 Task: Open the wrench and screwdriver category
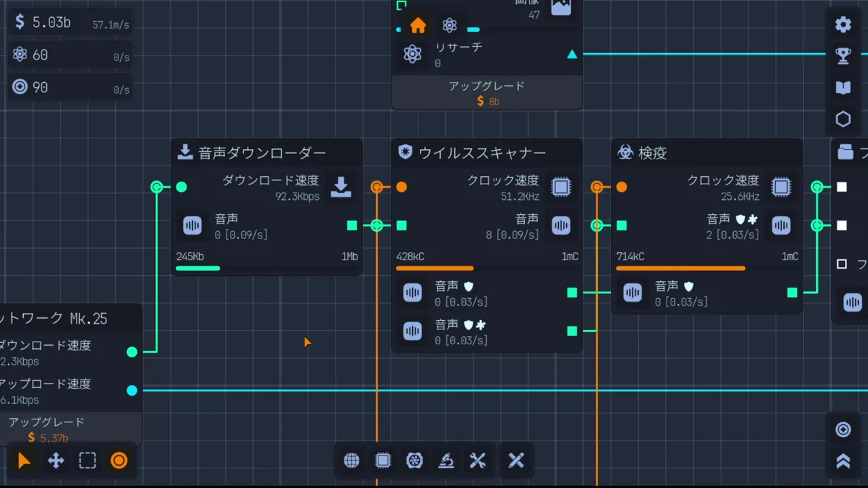[477, 461]
